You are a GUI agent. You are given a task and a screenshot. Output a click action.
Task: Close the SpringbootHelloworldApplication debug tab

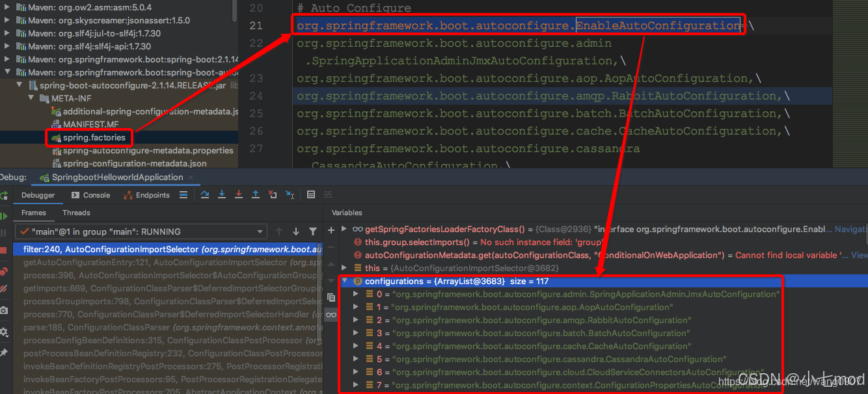point(190,177)
